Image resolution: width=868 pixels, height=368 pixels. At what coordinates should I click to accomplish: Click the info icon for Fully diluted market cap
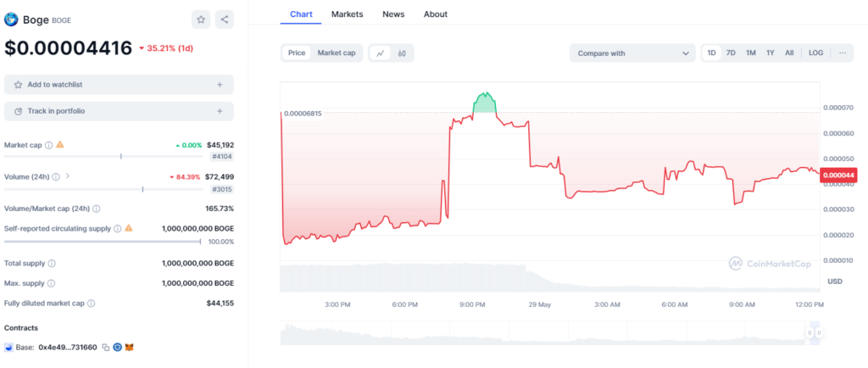pos(92,304)
